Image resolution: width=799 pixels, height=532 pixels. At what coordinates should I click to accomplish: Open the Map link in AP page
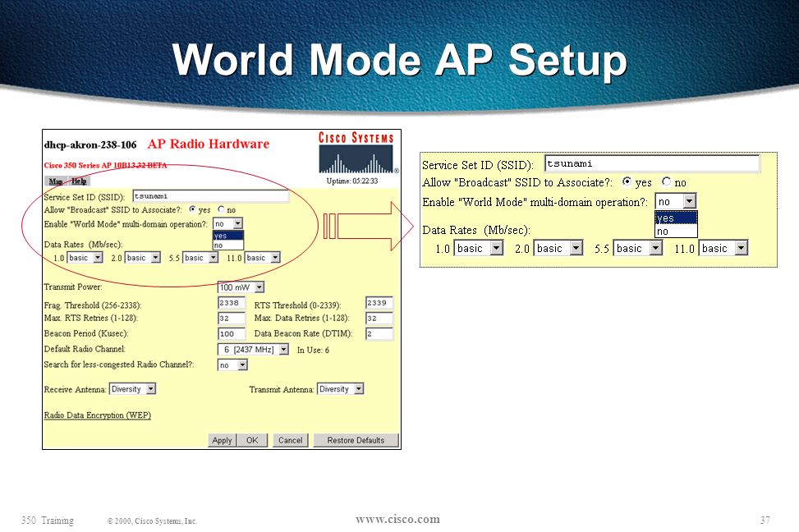[x=56, y=181]
